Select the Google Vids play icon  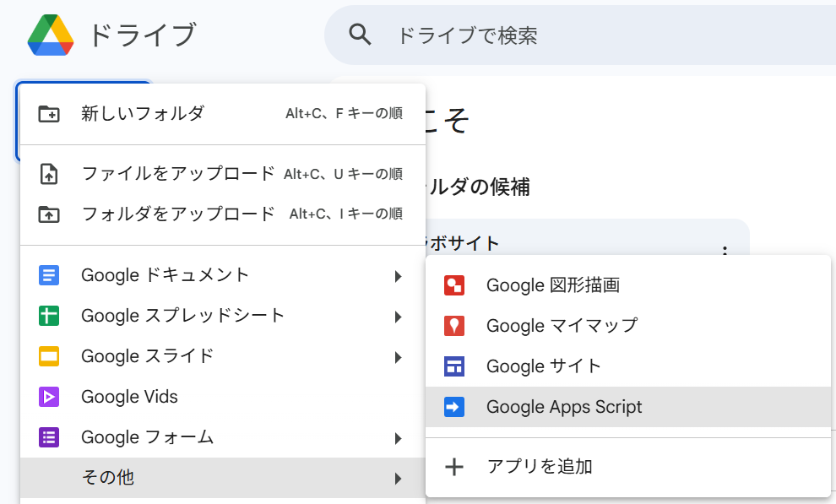coord(50,397)
